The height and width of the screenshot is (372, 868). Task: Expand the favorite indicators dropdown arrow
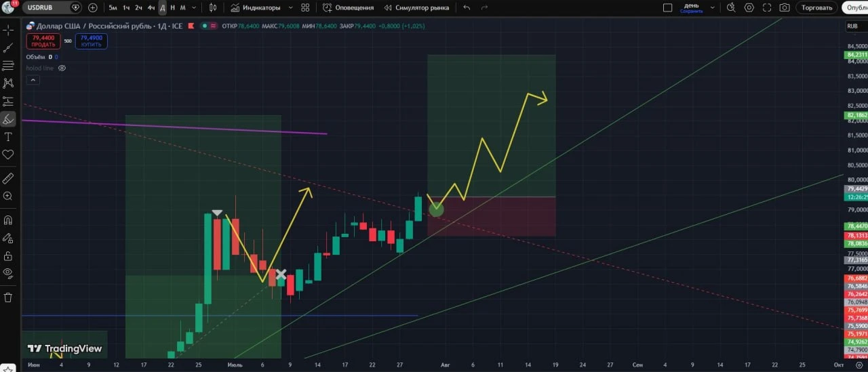(290, 7)
